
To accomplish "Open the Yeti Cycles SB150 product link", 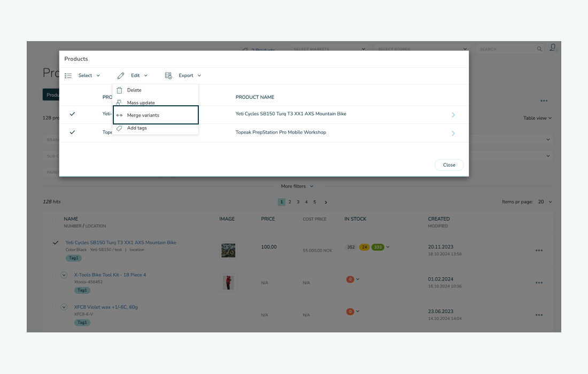I will pyautogui.click(x=122, y=242).
